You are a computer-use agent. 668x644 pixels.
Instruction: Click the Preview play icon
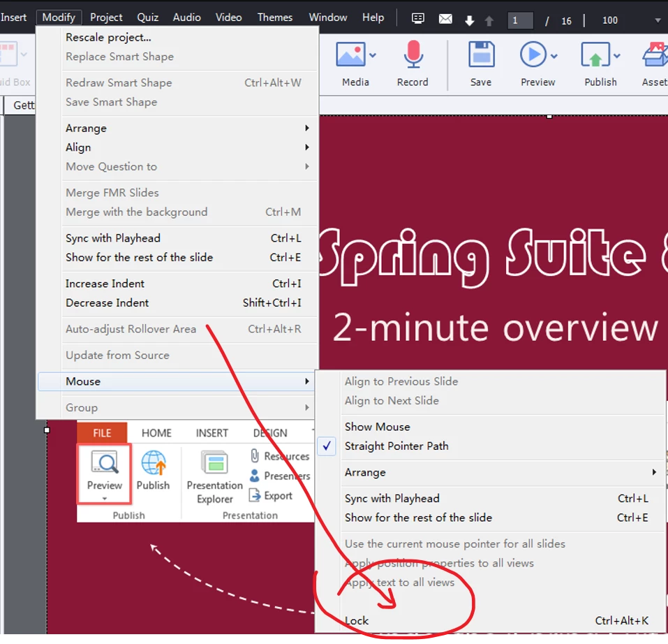(x=533, y=54)
